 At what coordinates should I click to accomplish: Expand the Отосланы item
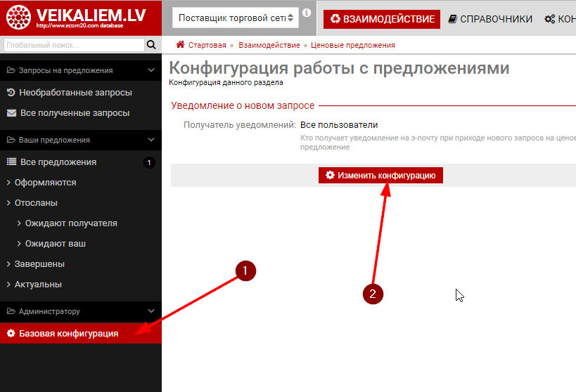pos(36,202)
